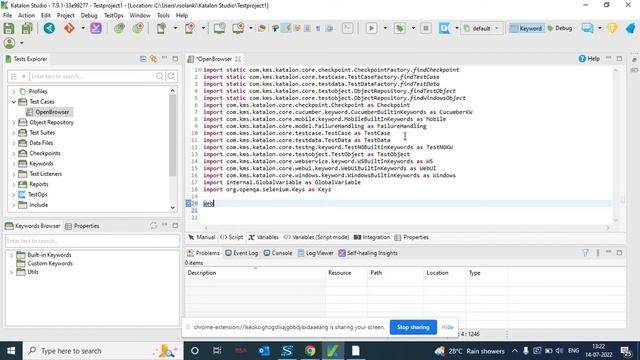The width and height of the screenshot is (640, 360).
Task: Switch to Debug perspective
Action: [x=560, y=28]
